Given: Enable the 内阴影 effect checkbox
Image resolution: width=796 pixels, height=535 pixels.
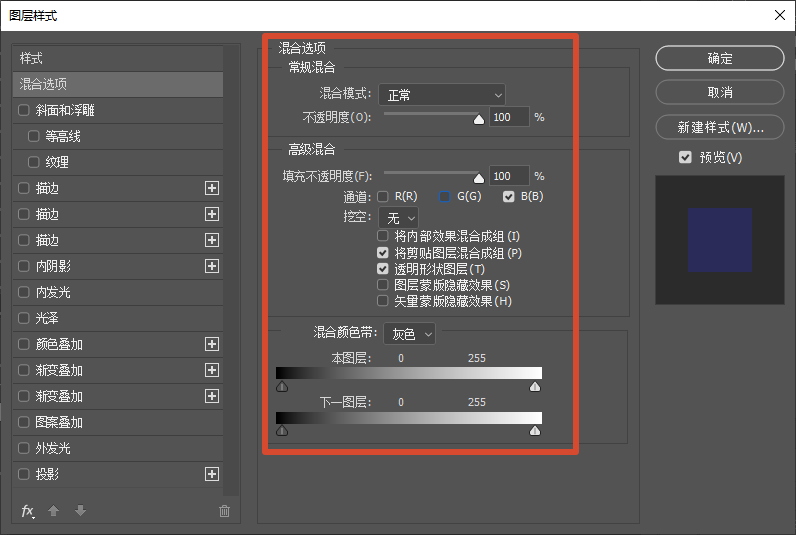Looking at the screenshot, I should point(24,266).
